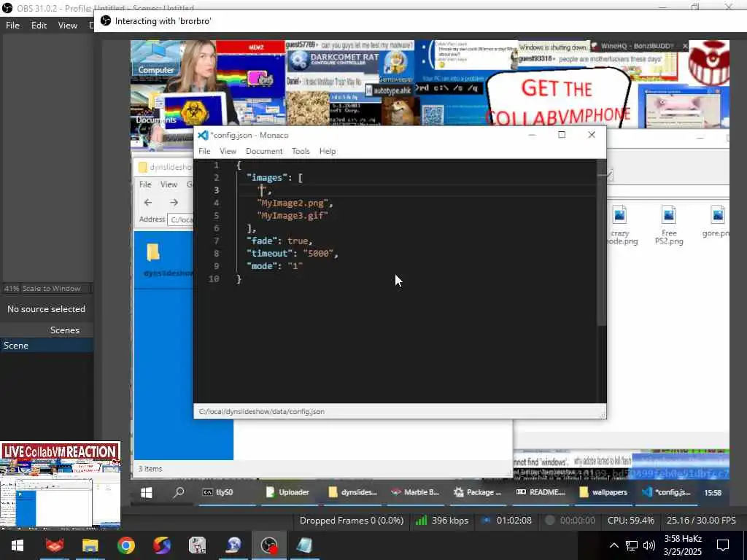Click the CPU: 59.4% status entry
Screen dimensions: 747x560
[631, 521]
